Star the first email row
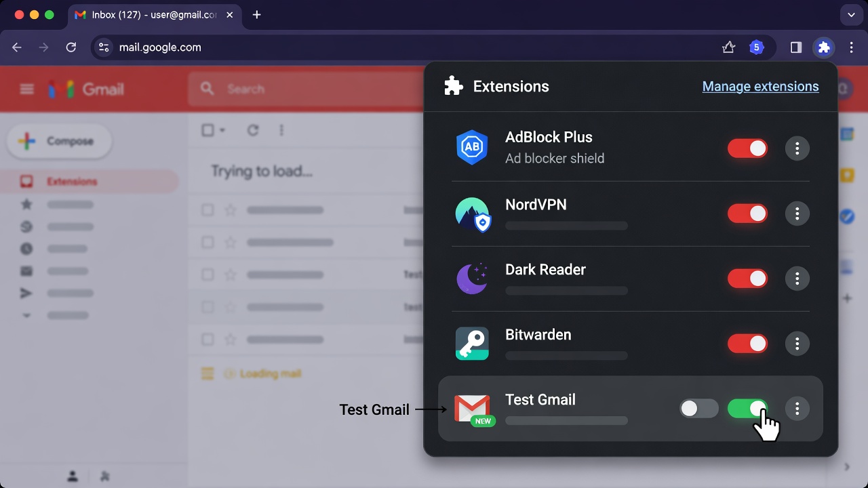Screen dimensions: 868x488 pos(231,210)
